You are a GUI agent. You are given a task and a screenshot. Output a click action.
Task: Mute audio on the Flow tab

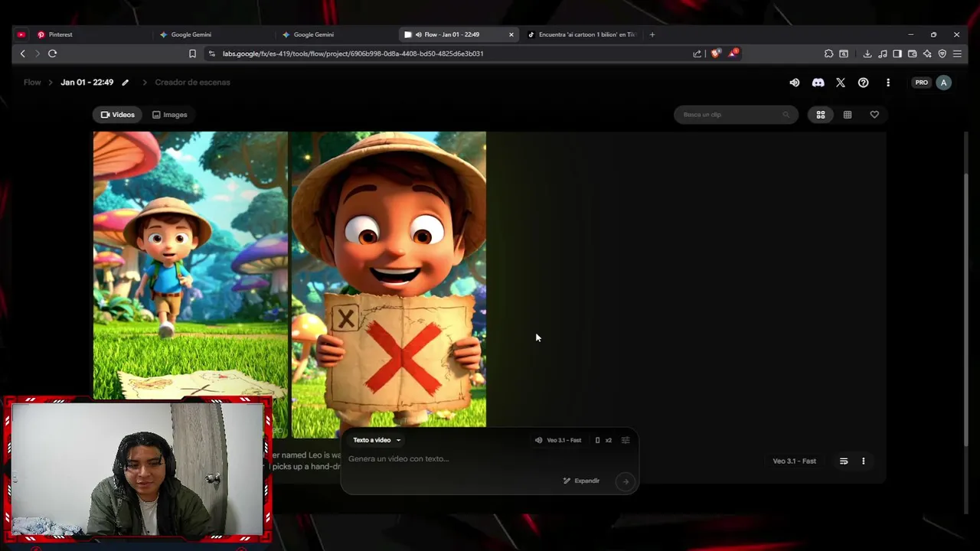418,34
